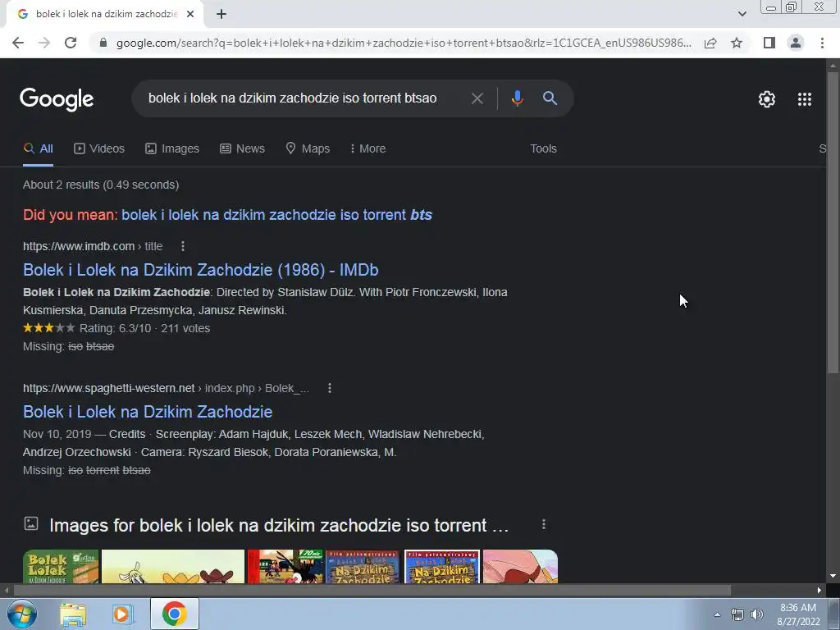The height and width of the screenshot is (630, 840).
Task: Clear the search query with X
Action: click(x=477, y=98)
